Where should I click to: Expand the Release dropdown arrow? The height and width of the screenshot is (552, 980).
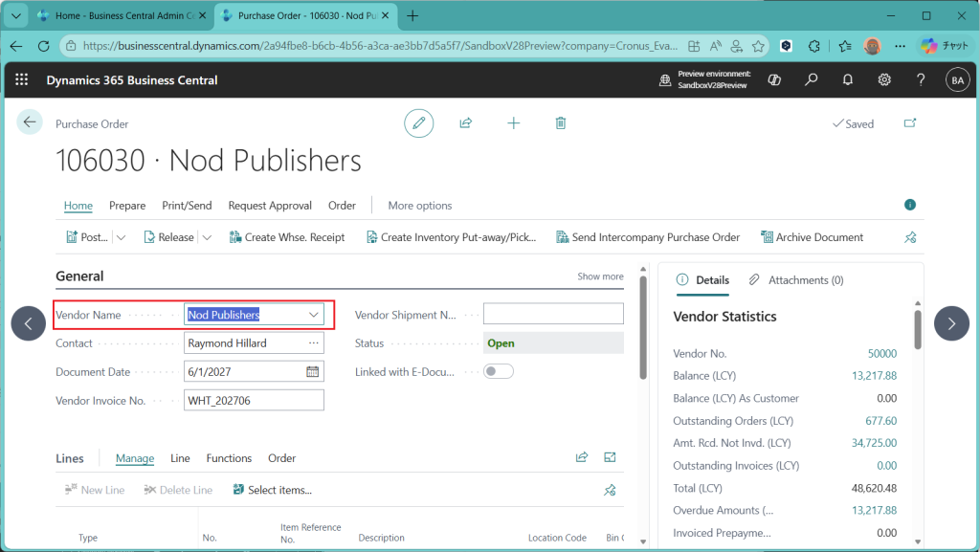(x=207, y=237)
